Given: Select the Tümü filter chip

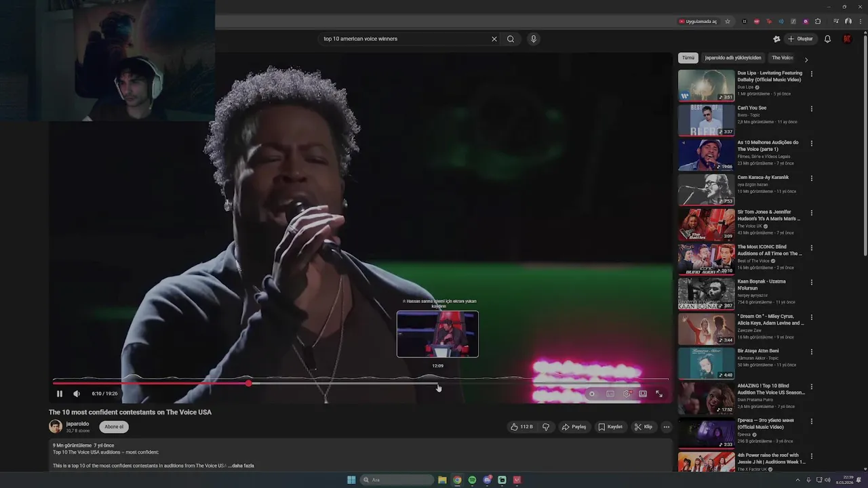Looking at the screenshot, I should coord(688,58).
